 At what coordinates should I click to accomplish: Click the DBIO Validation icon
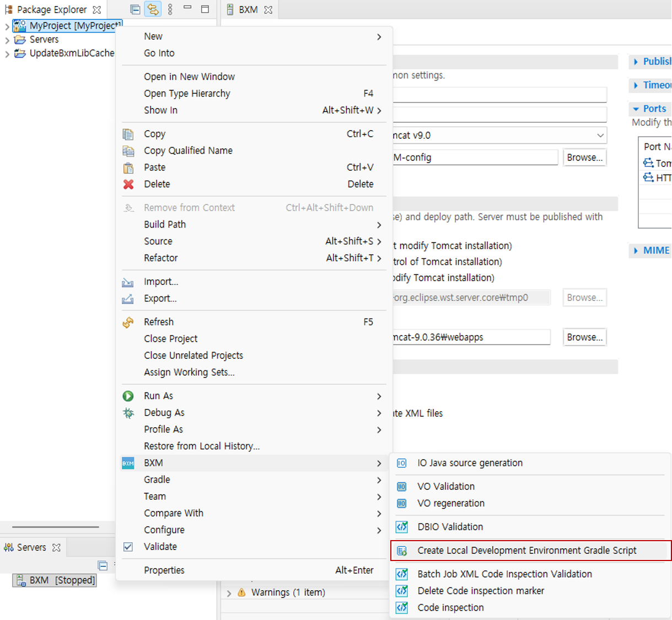pos(402,527)
